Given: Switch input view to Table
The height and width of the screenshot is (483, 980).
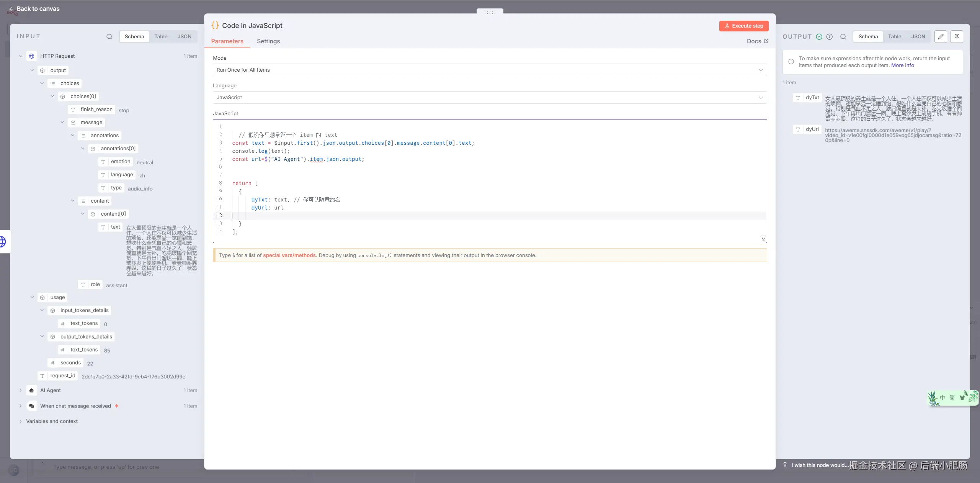Looking at the screenshot, I should [161, 37].
